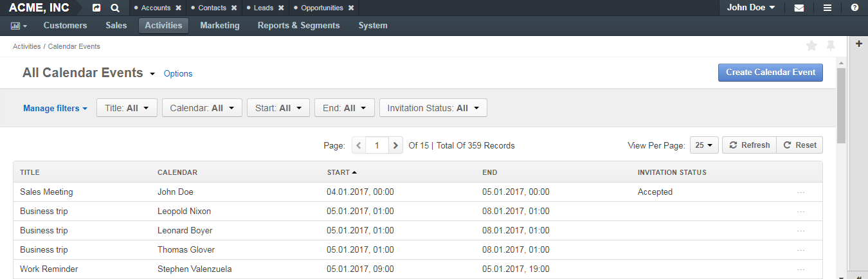Image resolution: width=868 pixels, height=279 pixels.
Task: Open the shortcuts icon beside search
Action: point(96,8)
